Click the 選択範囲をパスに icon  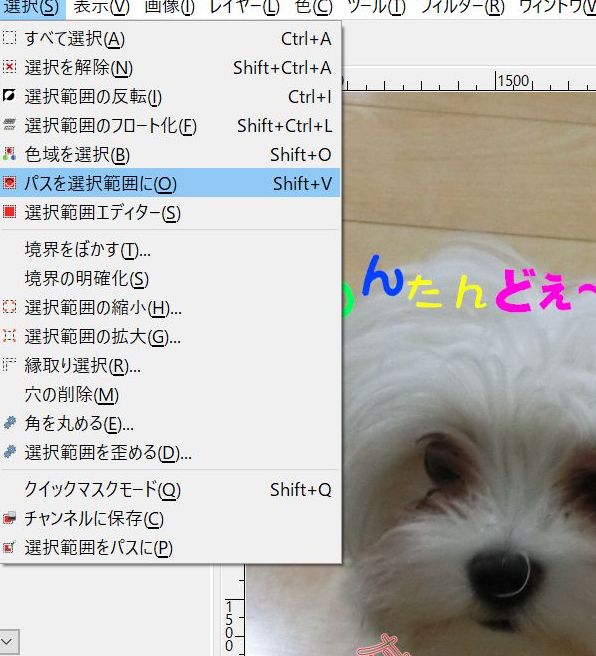click(x=9, y=547)
